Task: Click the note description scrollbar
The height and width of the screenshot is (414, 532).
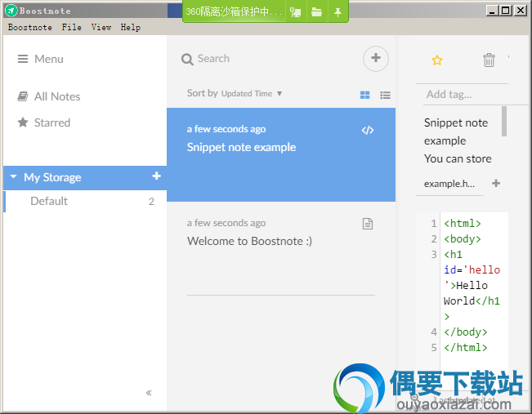Action: tap(504, 122)
